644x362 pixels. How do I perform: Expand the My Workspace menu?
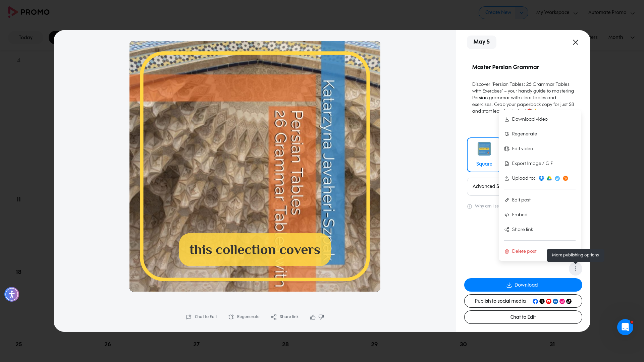tap(557, 13)
